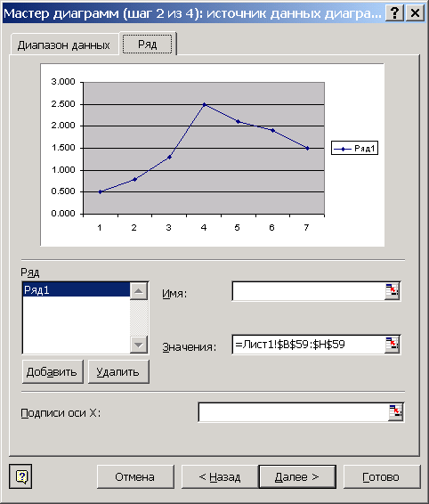Click category label 7 on X axis
This screenshot has width=429, height=504.
tap(306, 228)
